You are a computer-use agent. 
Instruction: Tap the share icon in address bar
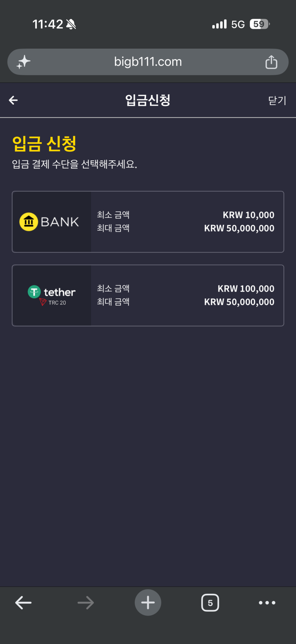point(271,62)
